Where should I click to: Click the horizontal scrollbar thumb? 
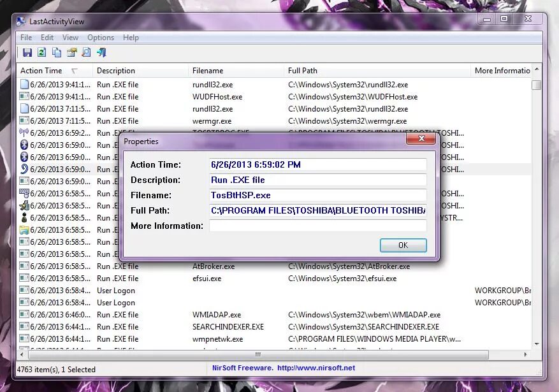pyautogui.click(x=258, y=354)
